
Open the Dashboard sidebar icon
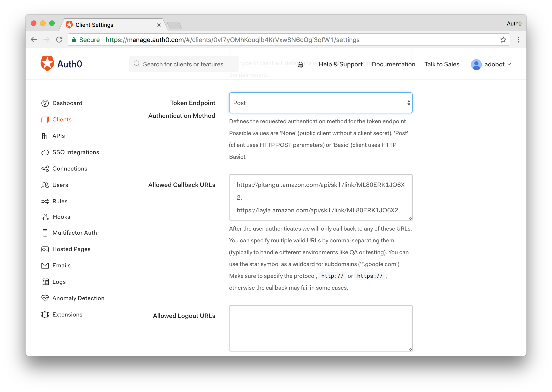click(x=45, y=103)
